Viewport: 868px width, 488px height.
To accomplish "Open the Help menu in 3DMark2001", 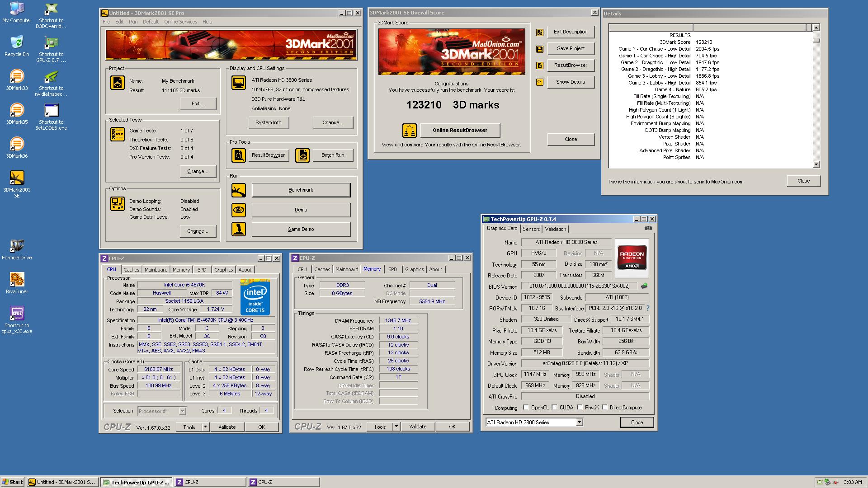I will (207, 22).
